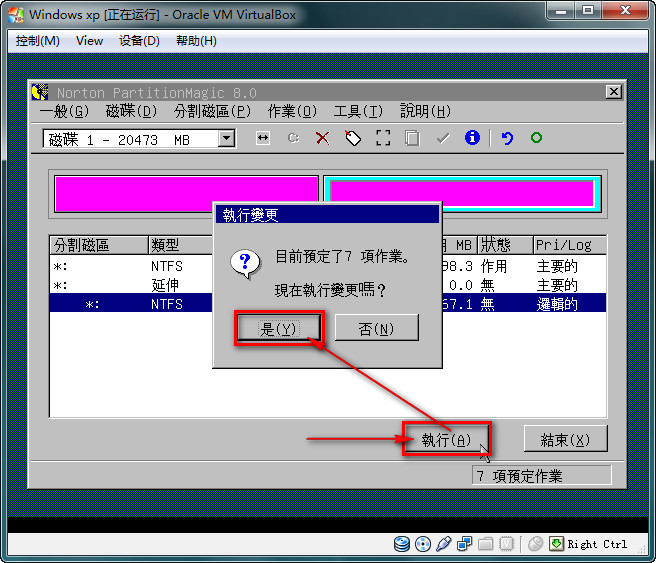Click the create partition C: toolbar icon
Image resolution: width=656 pixels, height=563 pixels.
point(293,138)
